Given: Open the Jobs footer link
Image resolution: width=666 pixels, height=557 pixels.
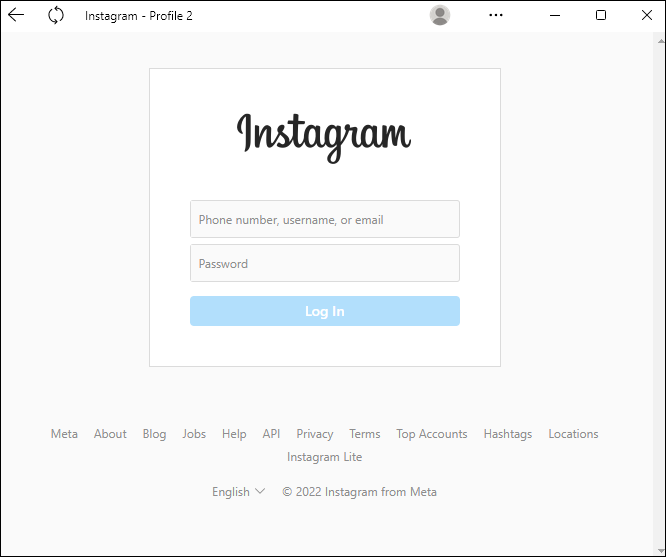Looking at the screenshot, I should [194, 434].
